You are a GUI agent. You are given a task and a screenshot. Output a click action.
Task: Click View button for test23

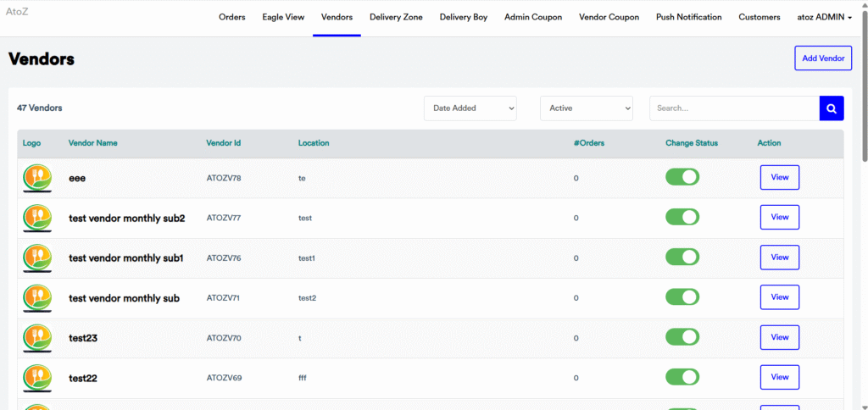780,337
